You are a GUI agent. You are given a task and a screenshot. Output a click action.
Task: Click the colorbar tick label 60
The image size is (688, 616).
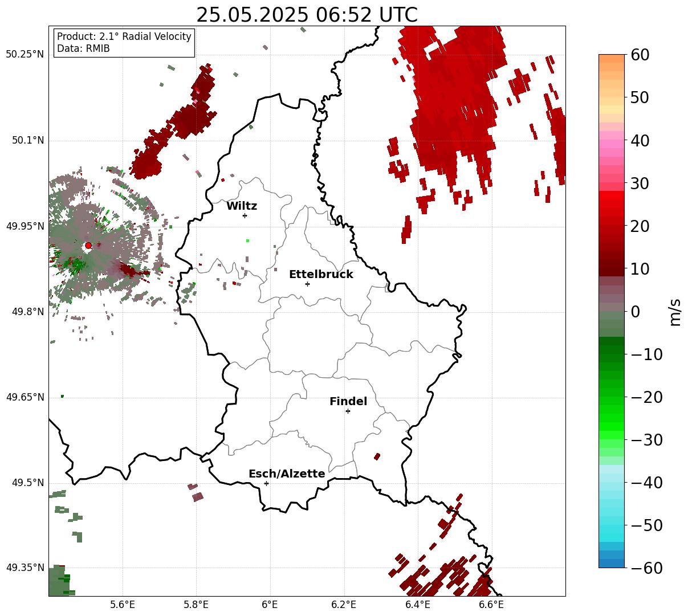pyautogui.click(x=640, y=55)
